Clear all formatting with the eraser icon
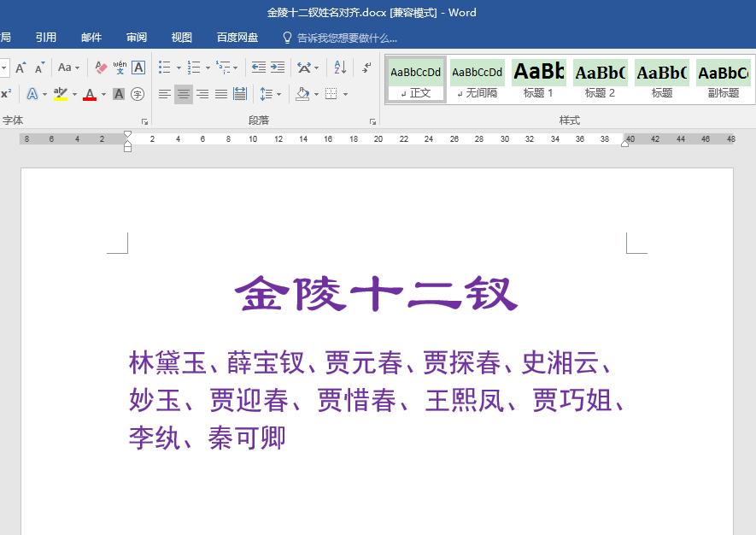Image resolution: width=756 pixels, height=535 pixels. [100, 67]
